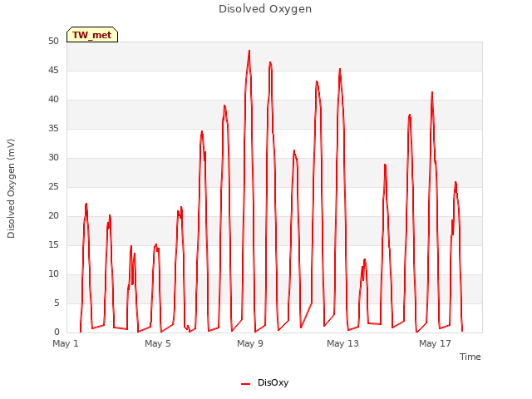The width and height of the screenshot is (532, 399).
Task: Click the y-axis tick label 25
Action: [53, 186]
